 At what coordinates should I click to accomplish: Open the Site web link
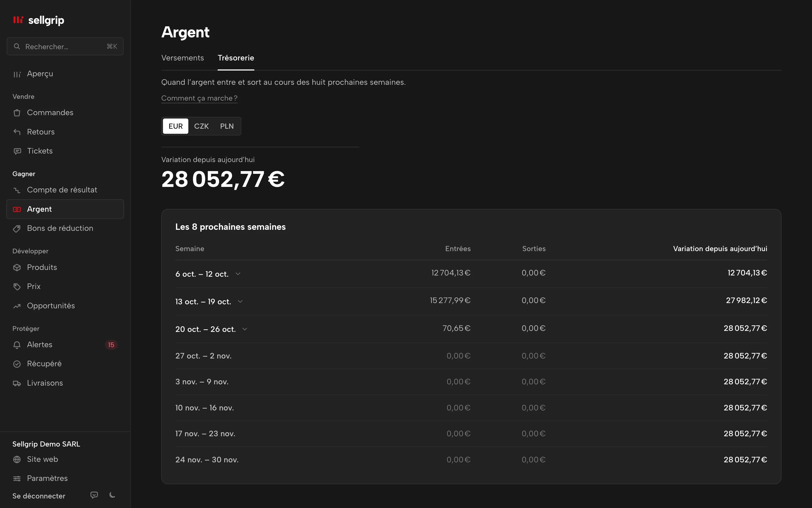coord(65,459)
